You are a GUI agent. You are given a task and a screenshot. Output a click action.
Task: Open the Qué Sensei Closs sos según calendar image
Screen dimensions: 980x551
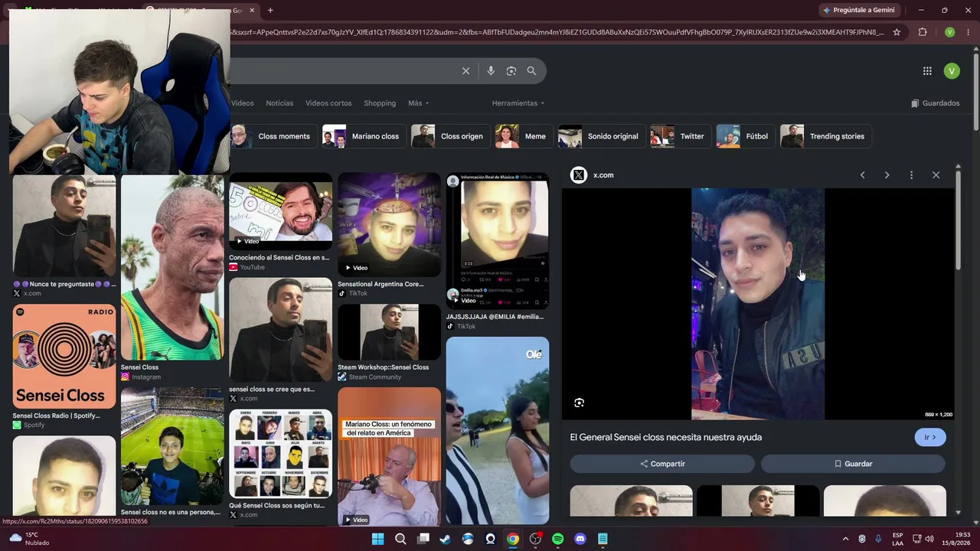pos(280,453)
